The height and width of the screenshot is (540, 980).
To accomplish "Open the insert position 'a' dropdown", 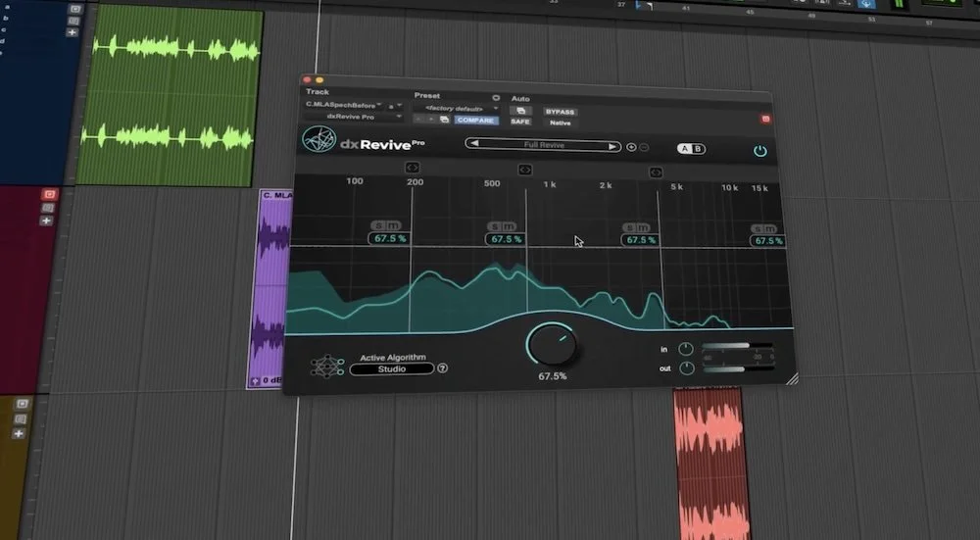I will 395,106.
